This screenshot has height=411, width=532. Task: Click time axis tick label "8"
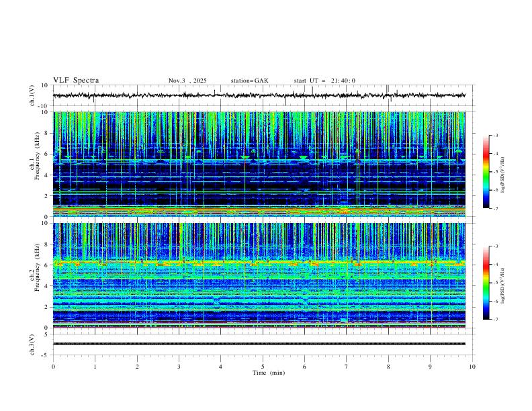tap(388, 367)
